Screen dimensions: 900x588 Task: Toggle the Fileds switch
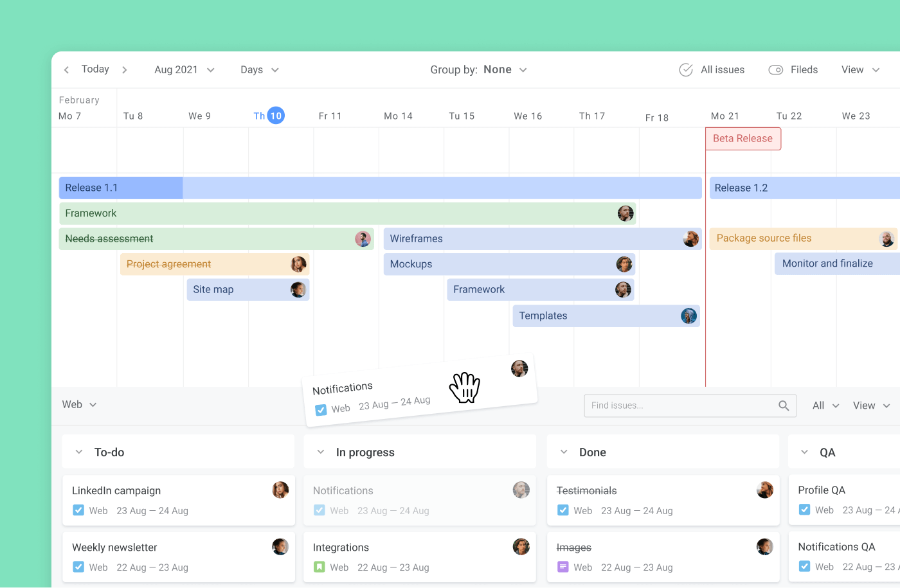coord(776,70)
